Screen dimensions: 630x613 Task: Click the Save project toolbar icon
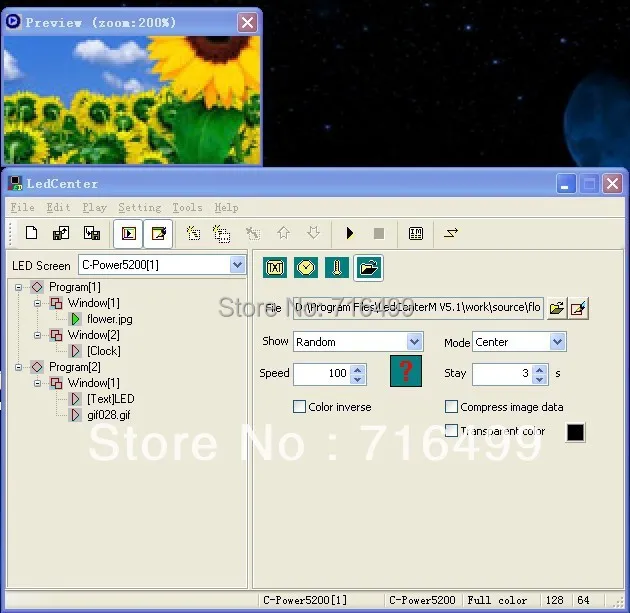point(92,233)
